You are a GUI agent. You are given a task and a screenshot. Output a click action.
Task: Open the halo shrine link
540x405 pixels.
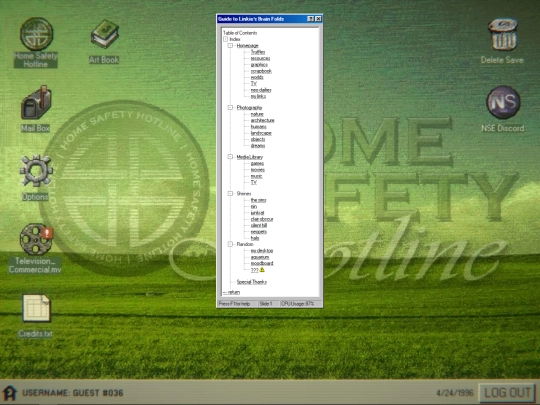[x=255, y=238]
